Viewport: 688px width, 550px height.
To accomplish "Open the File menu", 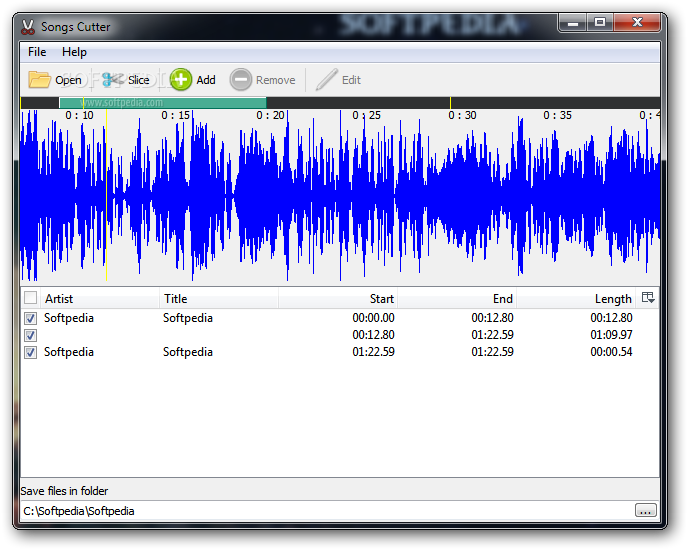I will [x=37, y=52].
